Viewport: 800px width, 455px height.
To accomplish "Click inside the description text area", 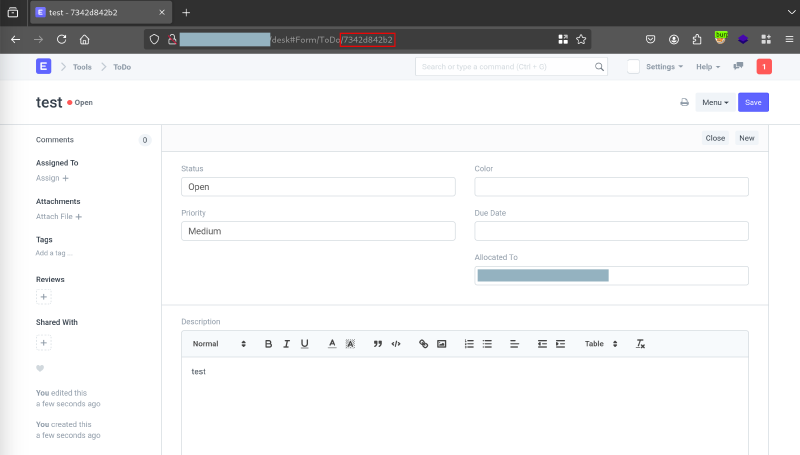I will (464, 406).
